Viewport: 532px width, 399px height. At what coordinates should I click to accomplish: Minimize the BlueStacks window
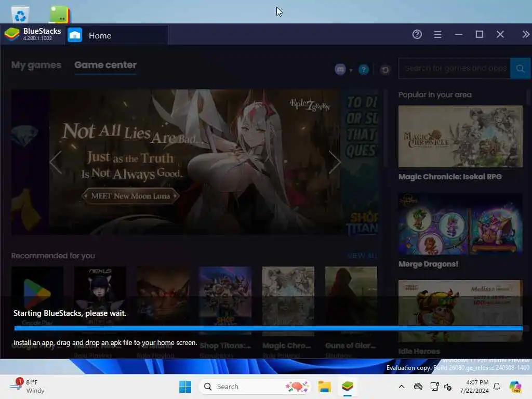pos(459,34)
